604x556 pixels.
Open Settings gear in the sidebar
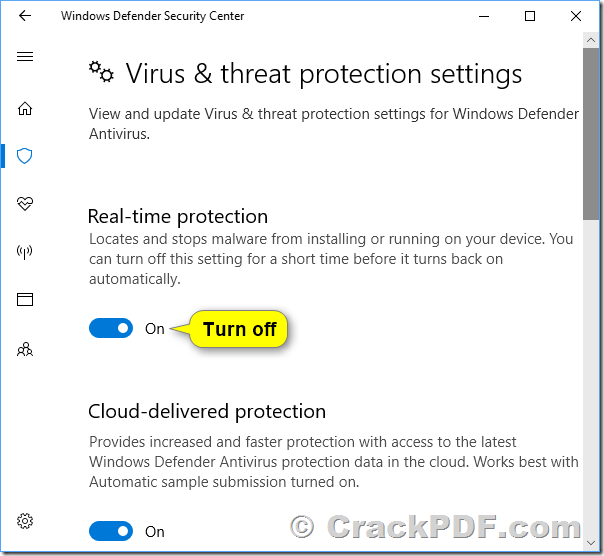[25, 521]
